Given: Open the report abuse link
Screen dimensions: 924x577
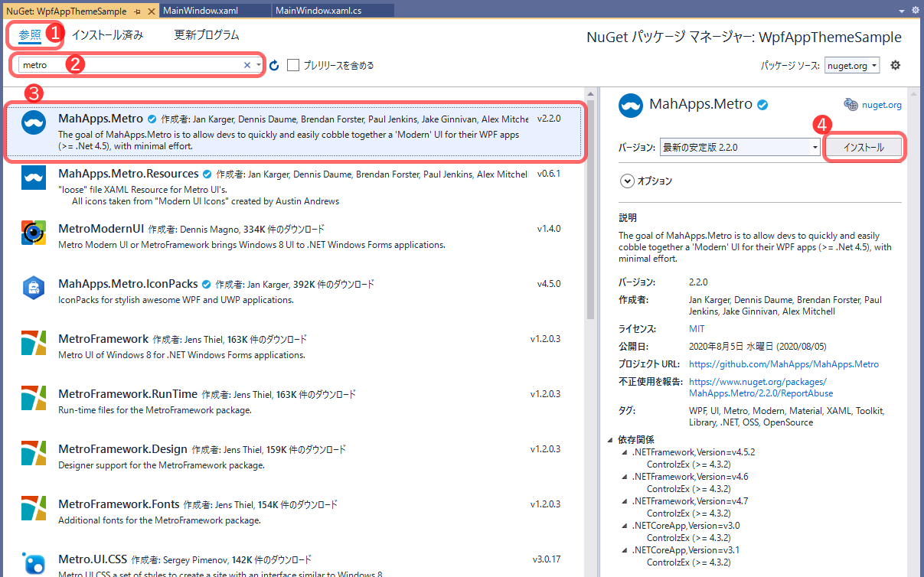Looking at the screenshot, I should [761, 387].
